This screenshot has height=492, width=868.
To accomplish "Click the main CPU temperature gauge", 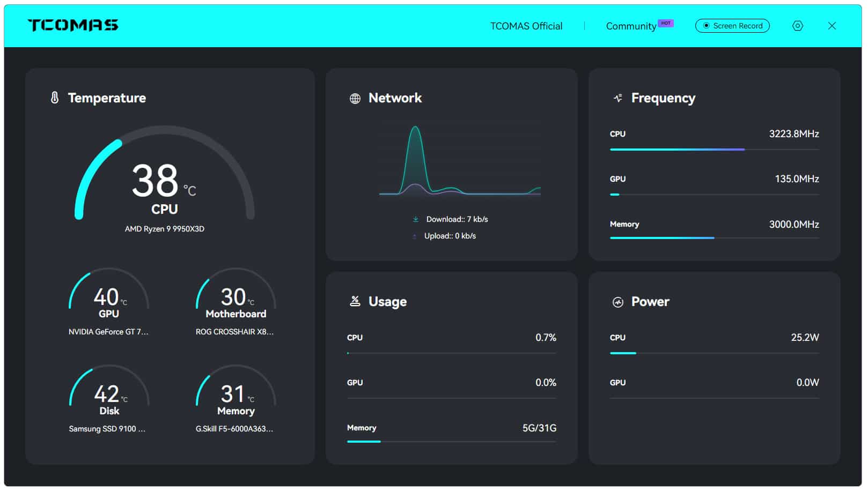I will pyautogui.click(x=164, y=173).
